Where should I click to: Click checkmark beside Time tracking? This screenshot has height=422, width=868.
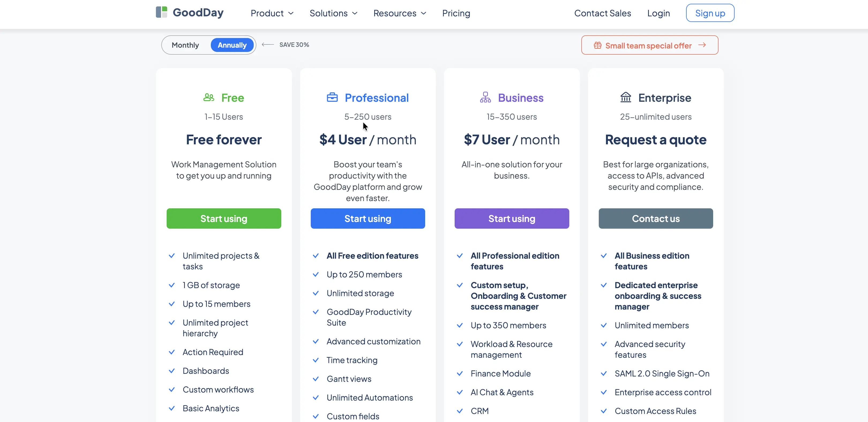pyautogui.click(x=316, y=360)
